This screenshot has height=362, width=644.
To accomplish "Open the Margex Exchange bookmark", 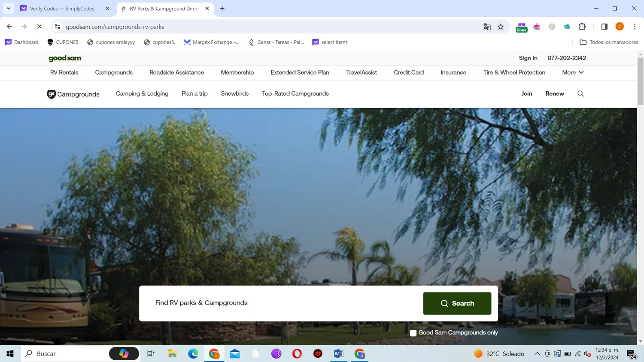I will coord(212,42).
